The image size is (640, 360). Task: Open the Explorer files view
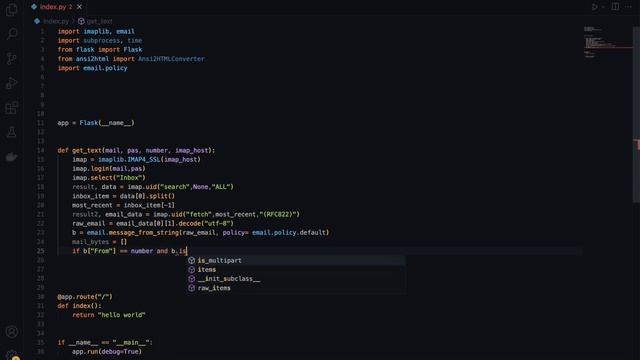[x=11, y=10]
